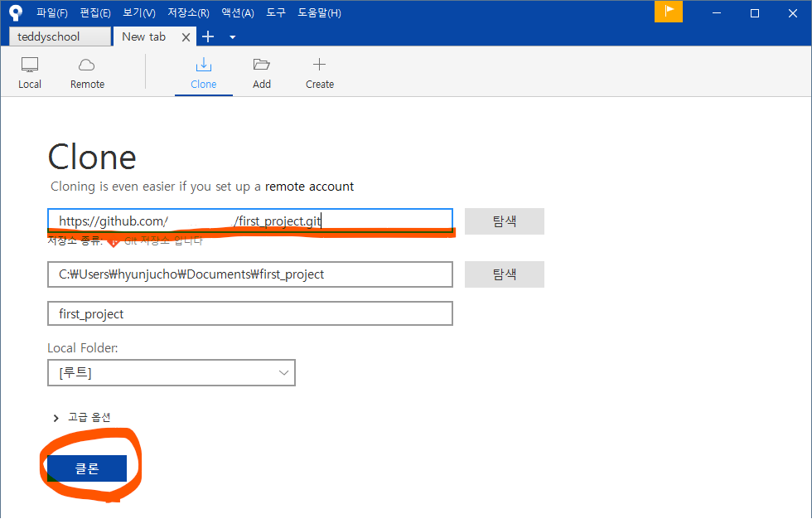Focus the first_project name field
The image size is (812, 519).
click(250, 314)
